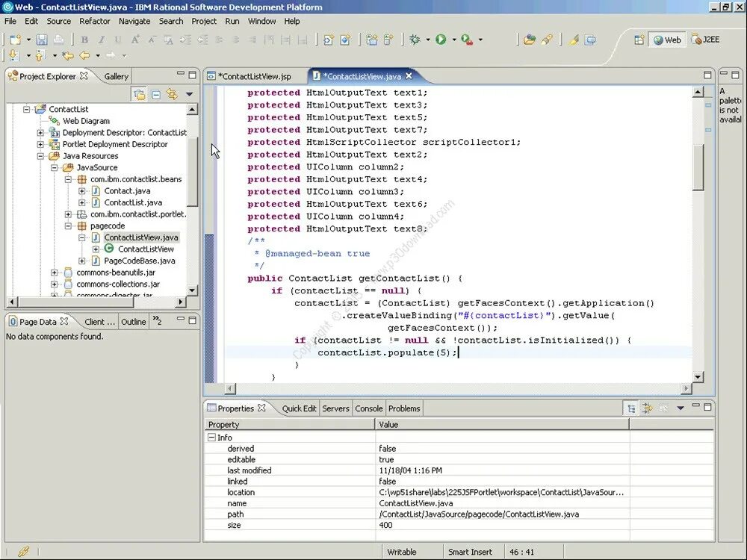Viewport: 747px width, 560px height.
Task: Click the Underline formatting toolbar icon
Action: click(118, 40)
